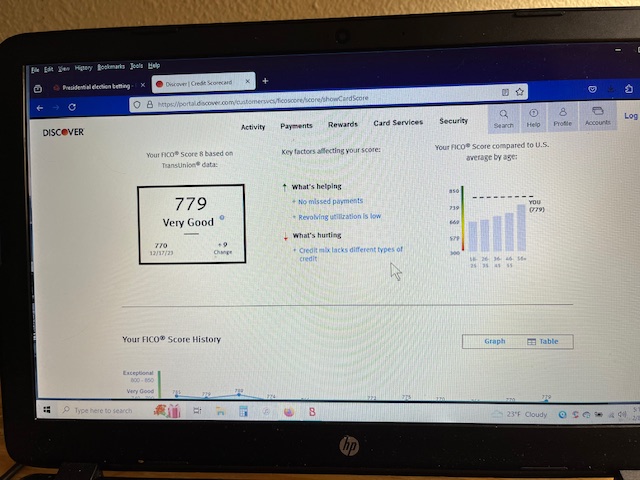Open the Search icon in Discover header
The image size is (640, 480).
click(x=504, y=119)
